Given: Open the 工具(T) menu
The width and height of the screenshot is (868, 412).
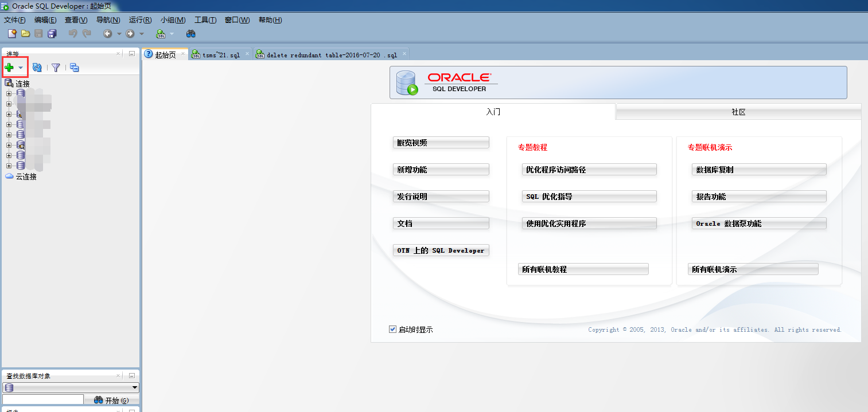Looking at the screenshot, I should (205, 20).
